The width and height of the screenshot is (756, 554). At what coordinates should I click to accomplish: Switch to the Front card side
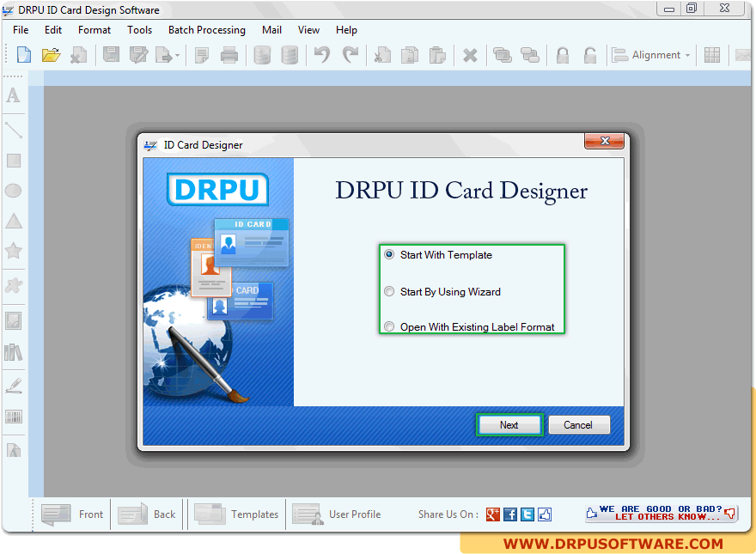72,514
